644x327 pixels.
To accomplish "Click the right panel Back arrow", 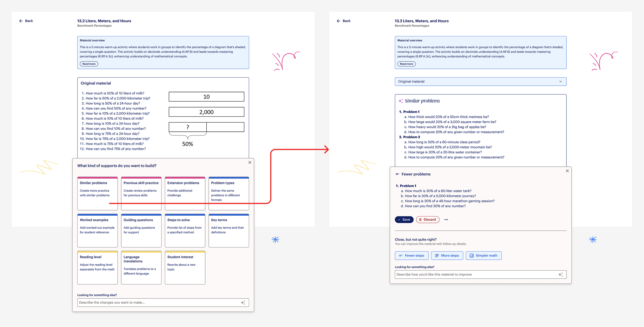I will pyautogui.click(x=338, y=21).
